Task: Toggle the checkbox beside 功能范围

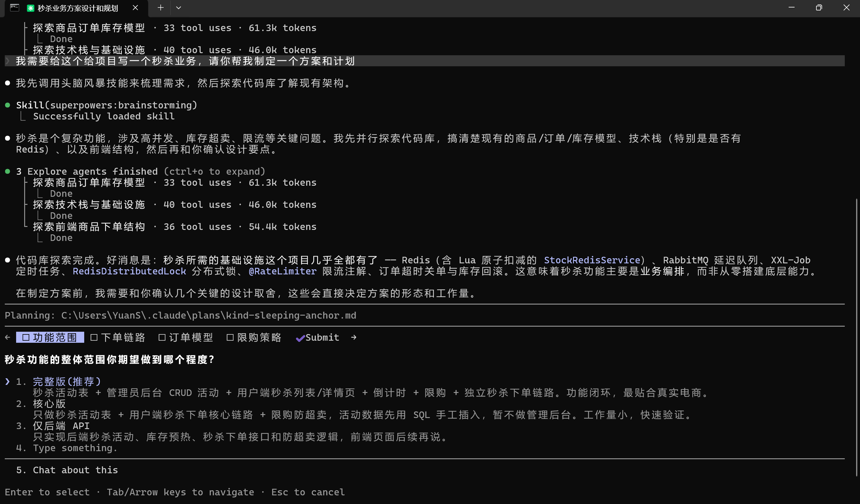Action: coord(26,338)
